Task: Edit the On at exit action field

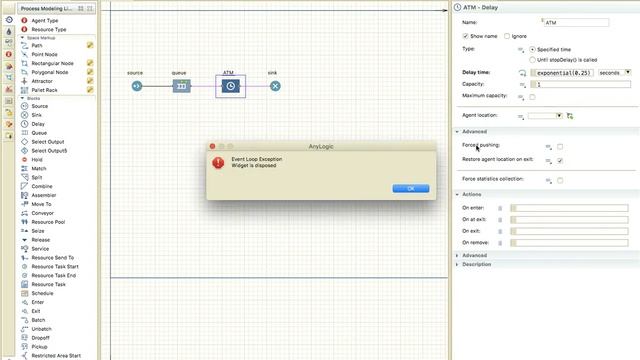Action: tap(569, 220)
